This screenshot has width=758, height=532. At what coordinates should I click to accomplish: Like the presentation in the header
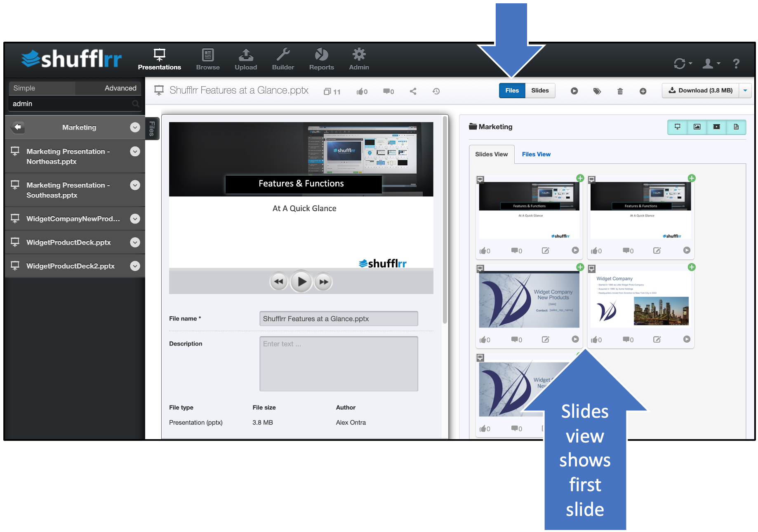click(362, 92)
